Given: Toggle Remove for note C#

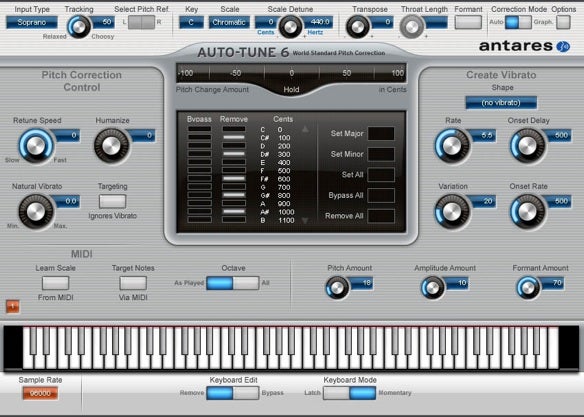Looking at the screenshot, I should (234, 137).
